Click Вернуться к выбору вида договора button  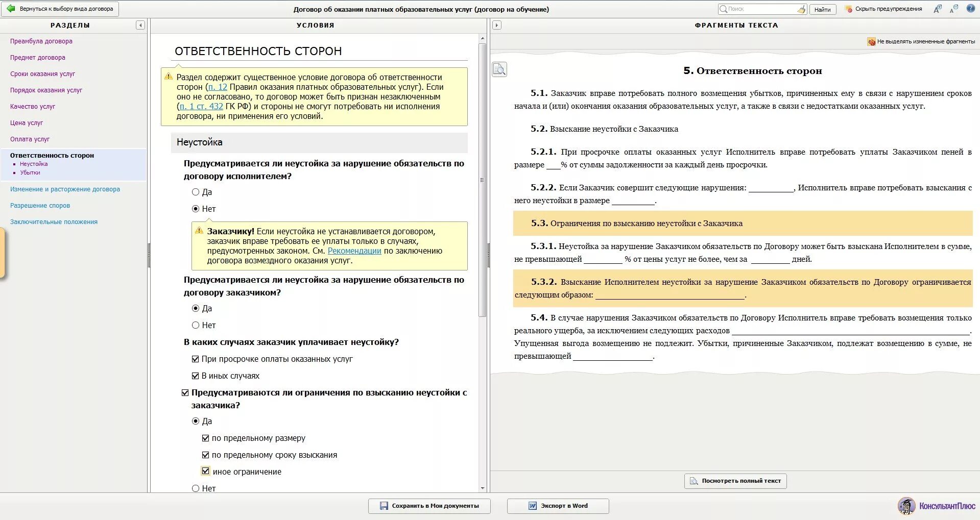[60, 9]
